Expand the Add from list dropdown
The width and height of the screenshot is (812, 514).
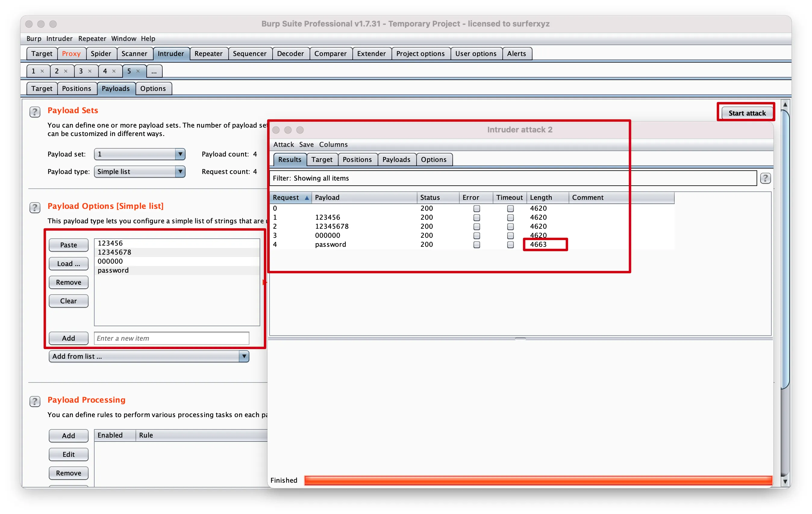tap(149, 356)
